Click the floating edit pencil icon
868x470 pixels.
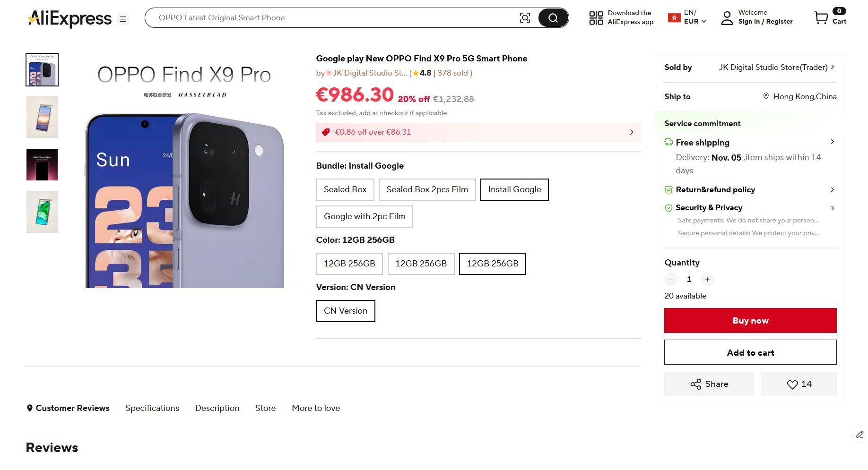click(x=859, y=434)
